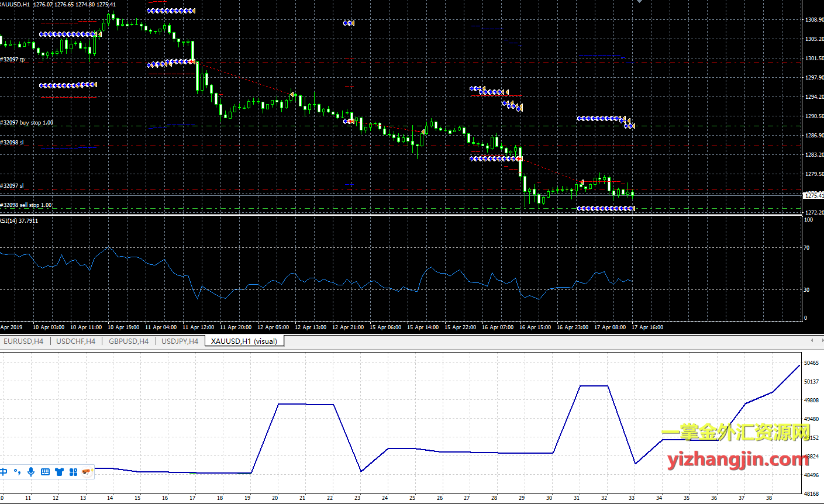Toggle IME punctuation mode icon

coord(17,471)
